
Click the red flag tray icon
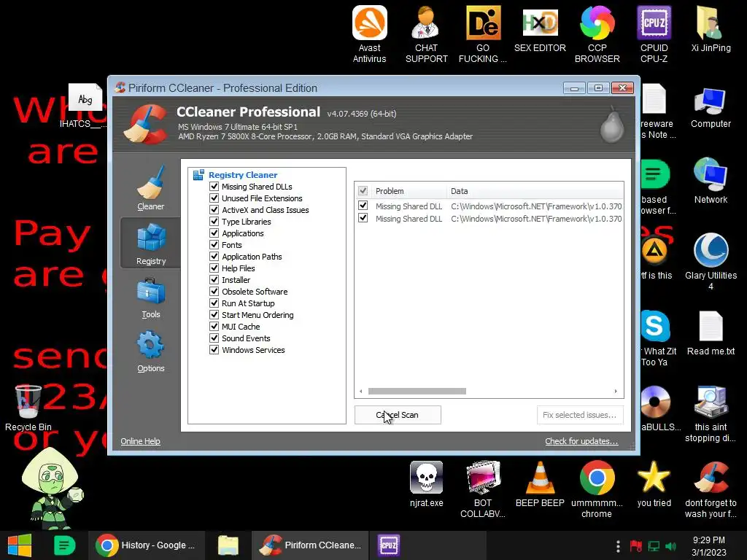tap(636, 546)
